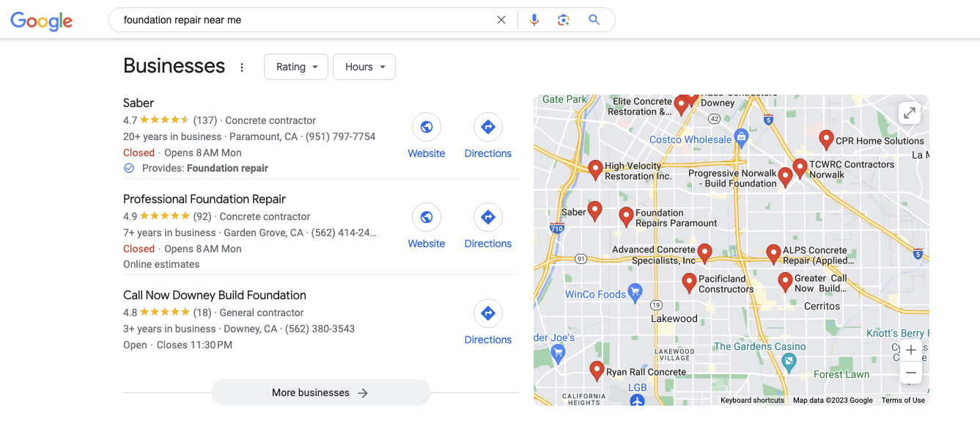
Task: Select High Velocity Restoration map pin
Action: tap(595, 170)
